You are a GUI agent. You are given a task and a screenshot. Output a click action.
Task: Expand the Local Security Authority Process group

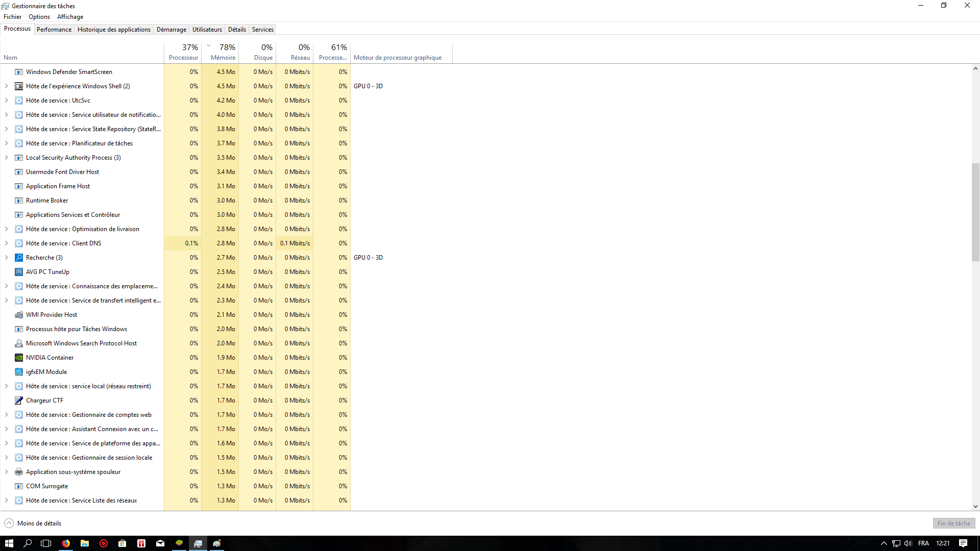(7, 158)
